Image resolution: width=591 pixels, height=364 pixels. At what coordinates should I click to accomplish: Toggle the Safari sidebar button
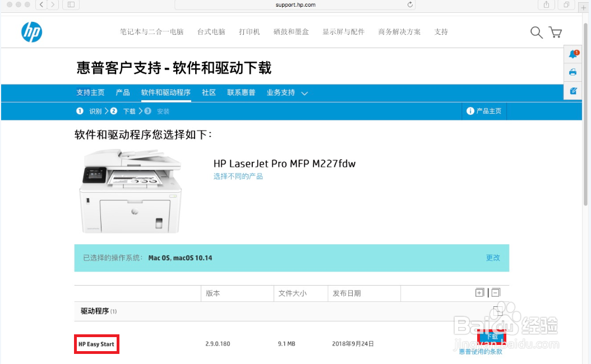coord(71,4)
